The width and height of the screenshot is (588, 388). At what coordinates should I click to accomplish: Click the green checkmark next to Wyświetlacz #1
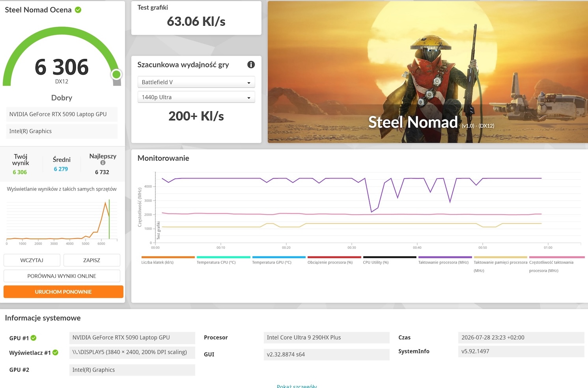(x=55, y=353)
